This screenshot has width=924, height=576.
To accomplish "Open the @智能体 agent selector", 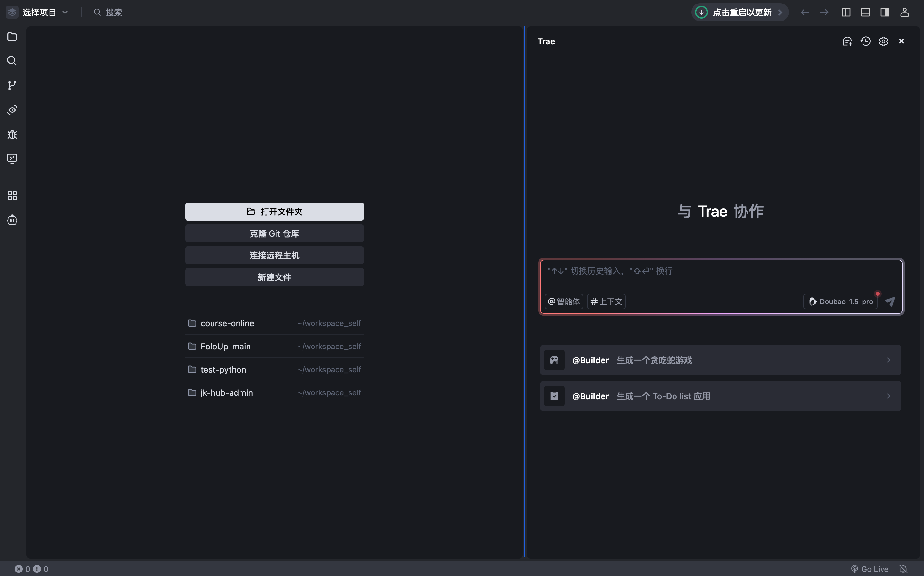I will pyautogui.click(x=564, y=301).
